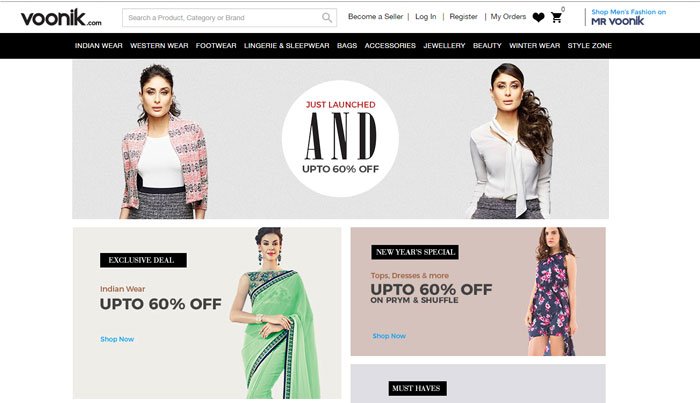
Task: Focus the product search field
Action: click(229, 18)
